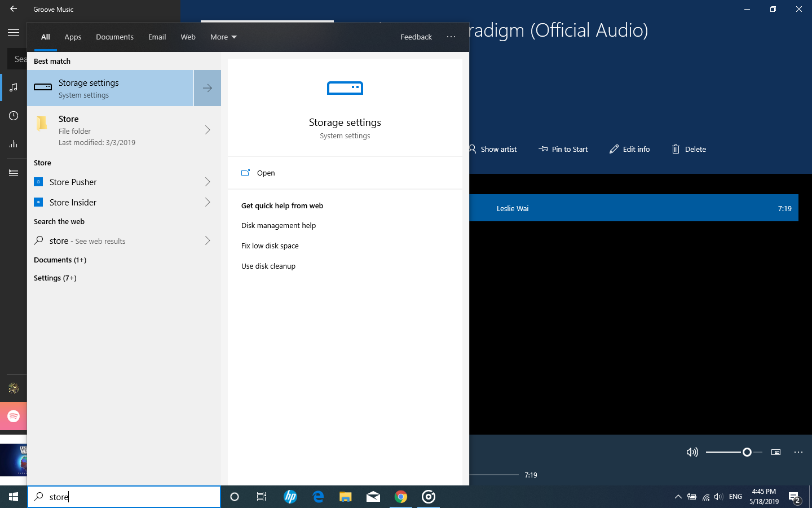The width and height of the screenshot is (812, 508).
Task: Mute using the volume speaker icon
Action: [x=692, y=452]
